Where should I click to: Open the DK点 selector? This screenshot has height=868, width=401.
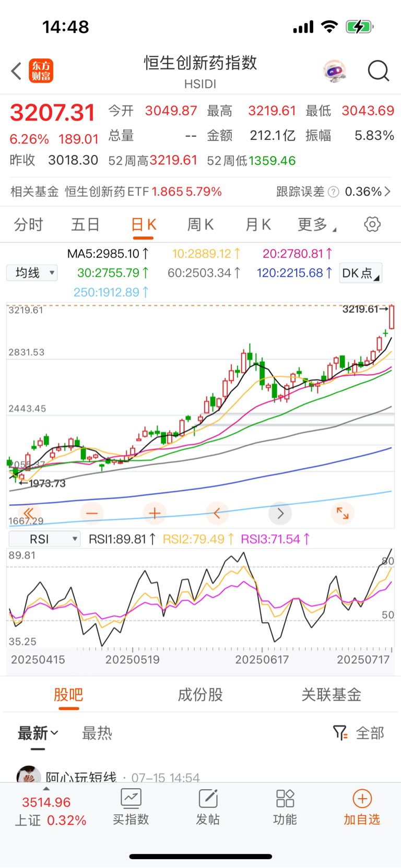(361, 272)
